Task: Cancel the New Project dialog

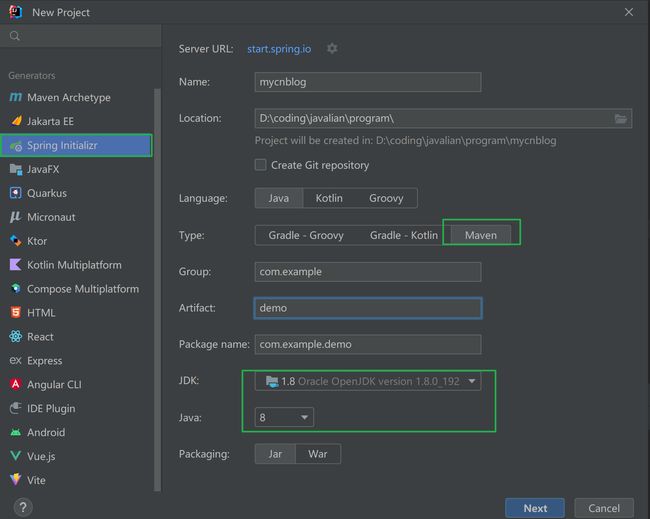Action: pyautogui.click(x=604, y=508)
